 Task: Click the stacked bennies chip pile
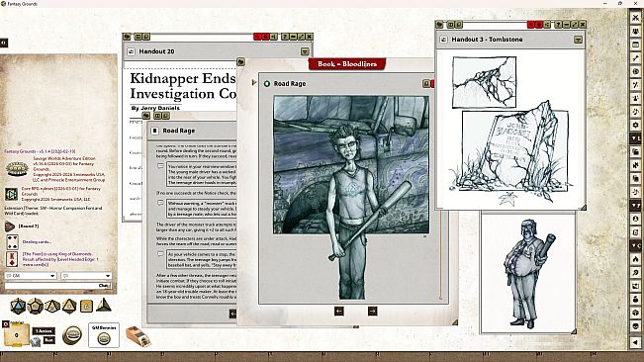click(x=72, y=335)
